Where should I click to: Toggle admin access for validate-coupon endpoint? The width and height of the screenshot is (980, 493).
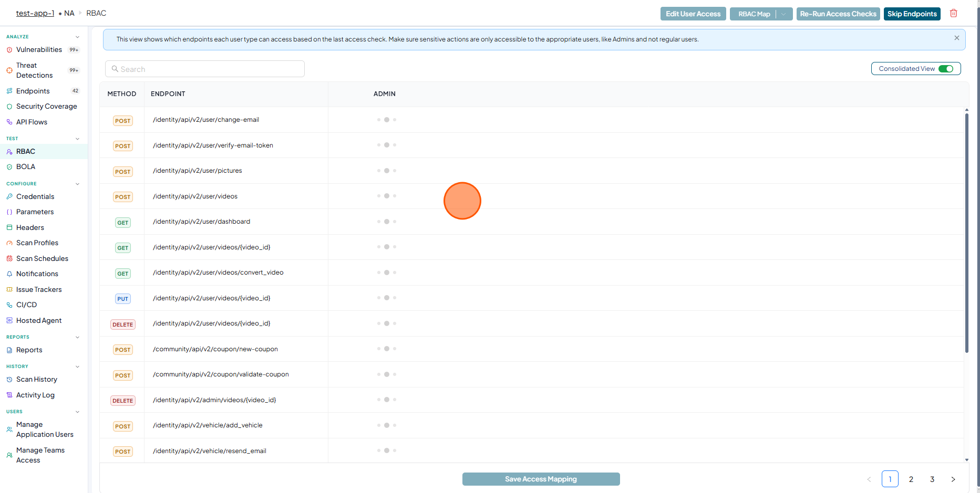click(x=387, y=374)
